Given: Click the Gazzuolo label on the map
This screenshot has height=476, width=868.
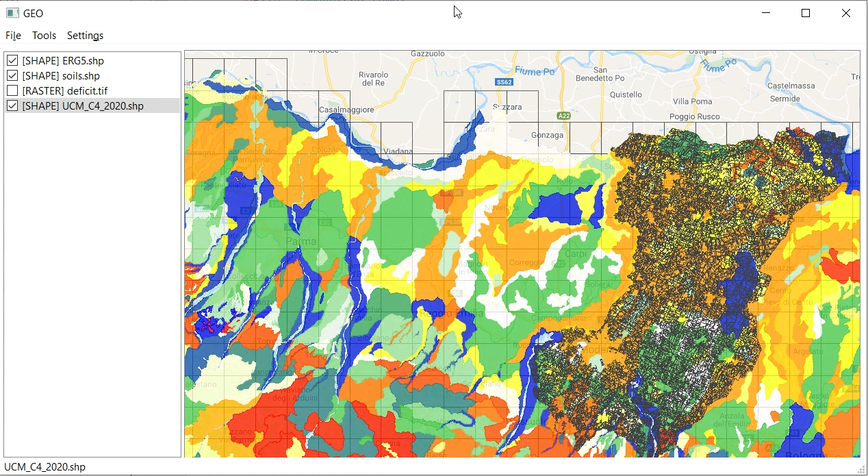Looking at the screenshot, I should (x=427, y=53).
